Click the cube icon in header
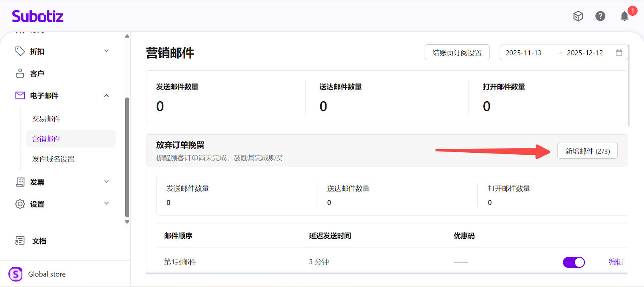Screen dimensions: 644x287 click(578, 16)
